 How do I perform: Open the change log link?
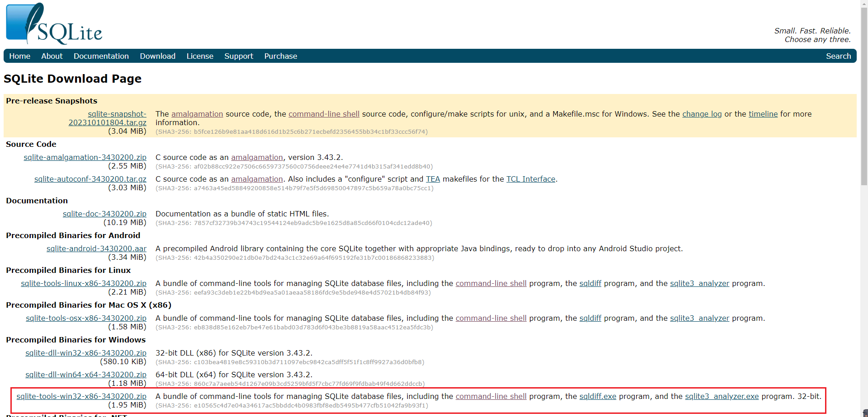(702, 114)
